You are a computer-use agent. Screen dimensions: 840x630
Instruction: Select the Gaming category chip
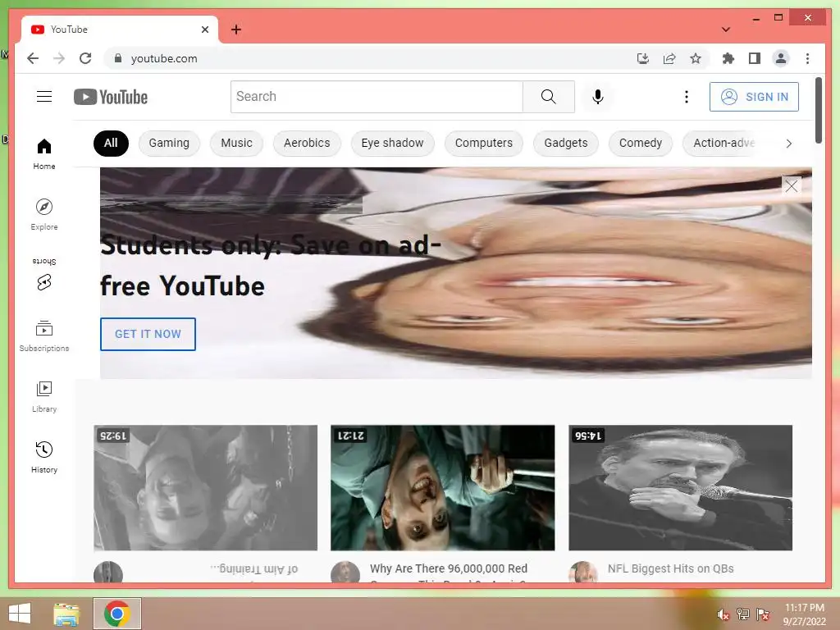click(x=169, y=143)
